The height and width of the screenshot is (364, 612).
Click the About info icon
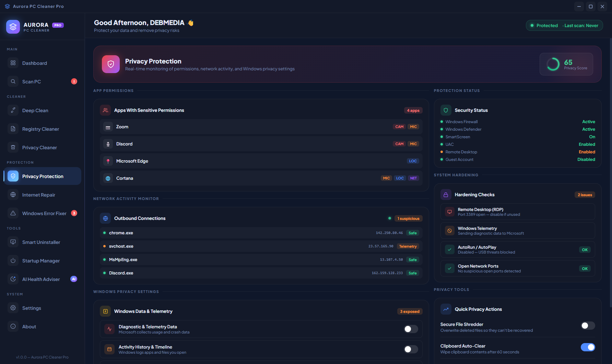pos(13,327)
